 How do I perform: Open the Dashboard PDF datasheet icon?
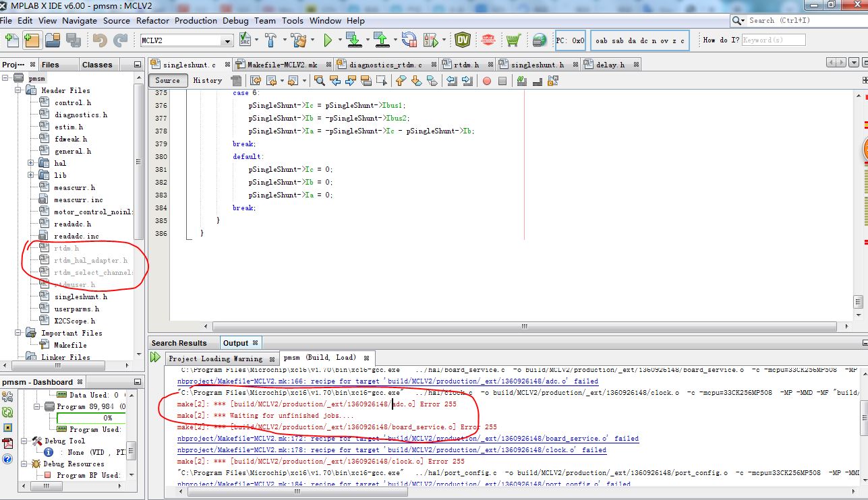(7, 443)
